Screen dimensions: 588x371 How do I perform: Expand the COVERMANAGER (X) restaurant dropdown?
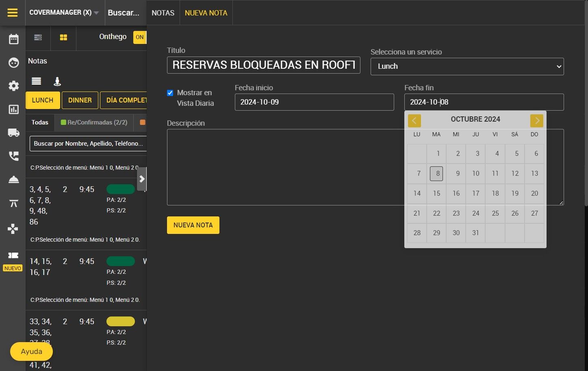[64, 13]
